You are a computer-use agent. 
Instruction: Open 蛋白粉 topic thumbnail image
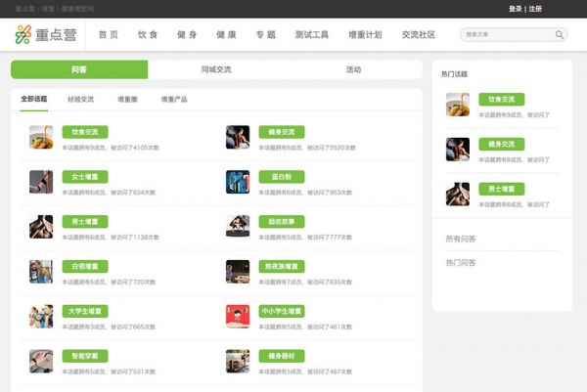coord(238,182)
